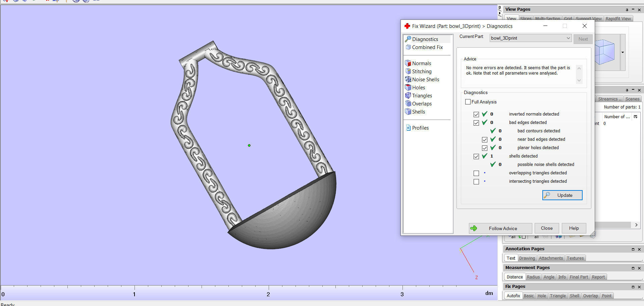Click the 3D view cube thumbnail

click(x=605, y=51)
